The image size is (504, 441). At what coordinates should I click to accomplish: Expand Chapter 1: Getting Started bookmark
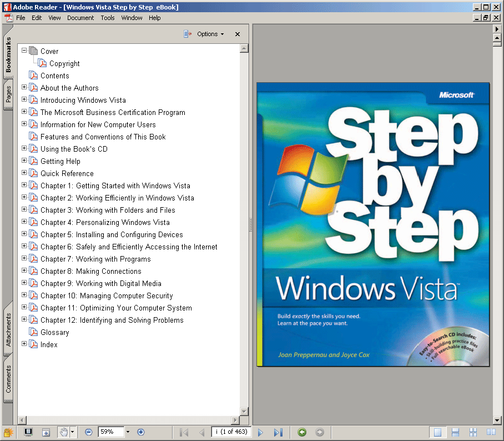[x=24, y=184]
